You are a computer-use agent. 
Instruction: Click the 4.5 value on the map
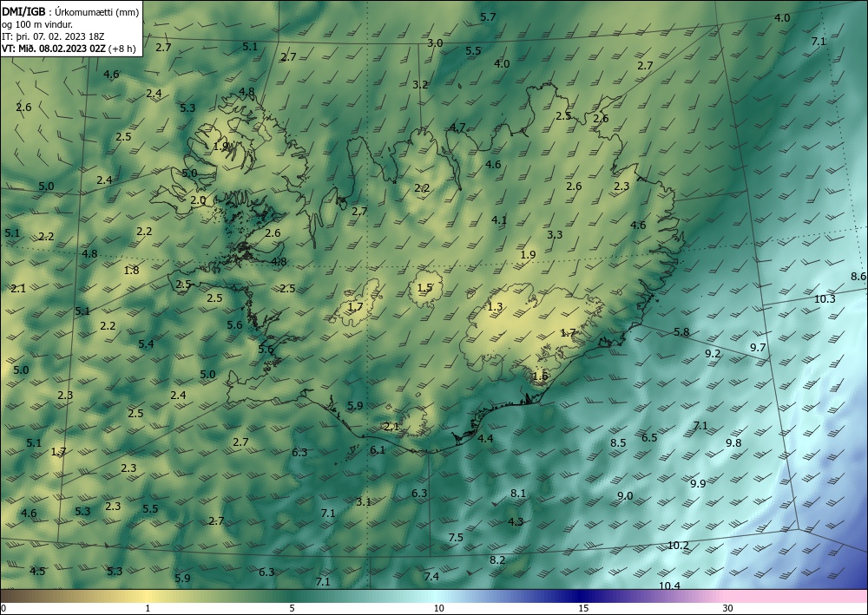pyautogui.click(x=37, y=571)
